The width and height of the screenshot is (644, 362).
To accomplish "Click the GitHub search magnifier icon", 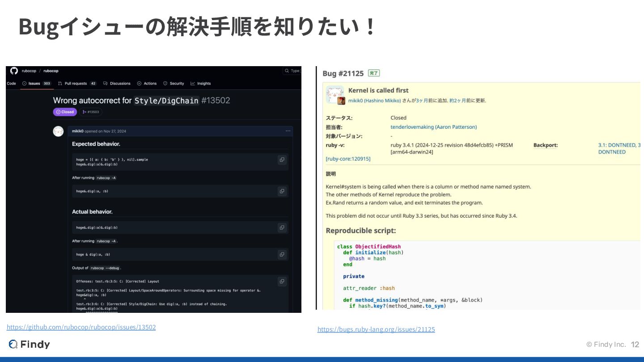I will 287,71.
